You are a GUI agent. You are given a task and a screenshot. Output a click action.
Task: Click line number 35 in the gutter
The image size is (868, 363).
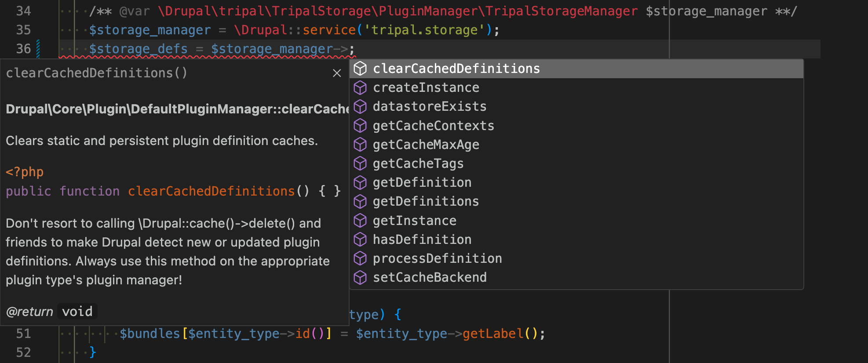(23, 30)
